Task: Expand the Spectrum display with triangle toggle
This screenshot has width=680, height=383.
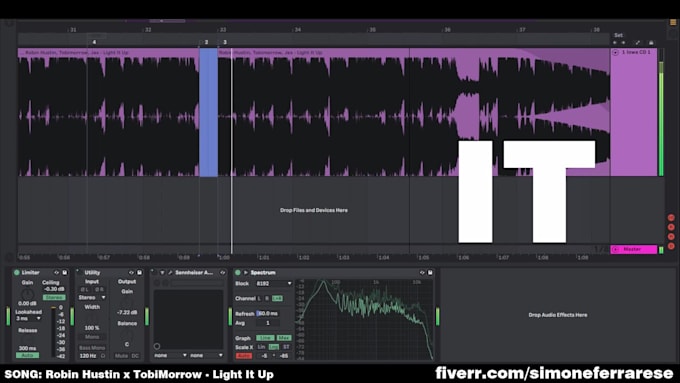Action: 245,272
